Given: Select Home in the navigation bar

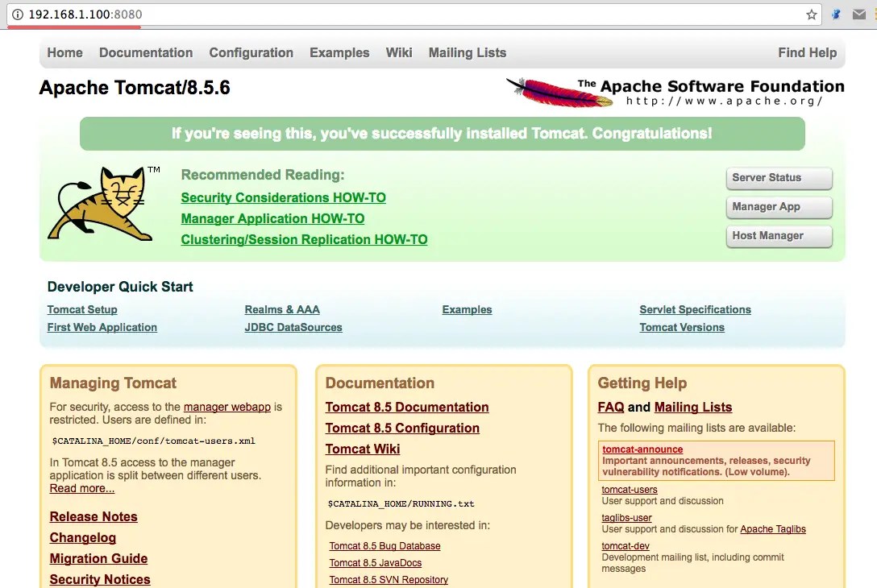Looking at the screenshot, I should click(64, 52).
